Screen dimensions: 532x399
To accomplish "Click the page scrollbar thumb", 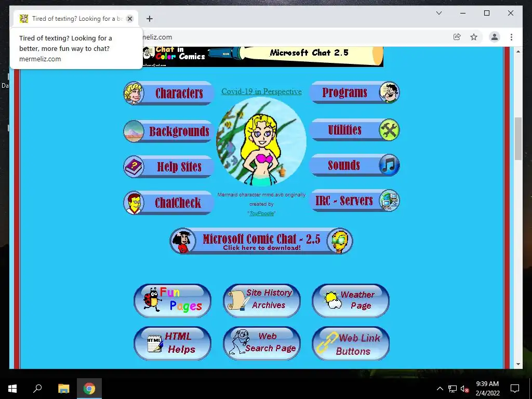I will click(518, 138).
